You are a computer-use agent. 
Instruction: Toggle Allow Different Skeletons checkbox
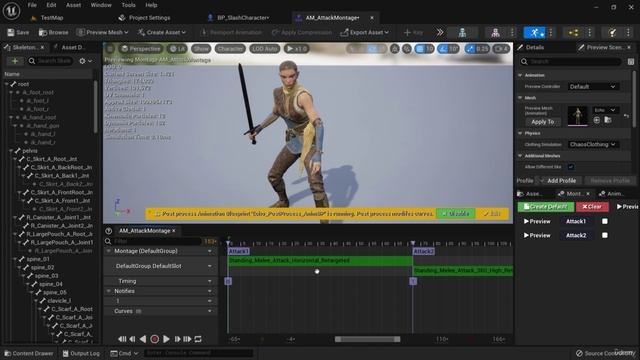point(571,167)
